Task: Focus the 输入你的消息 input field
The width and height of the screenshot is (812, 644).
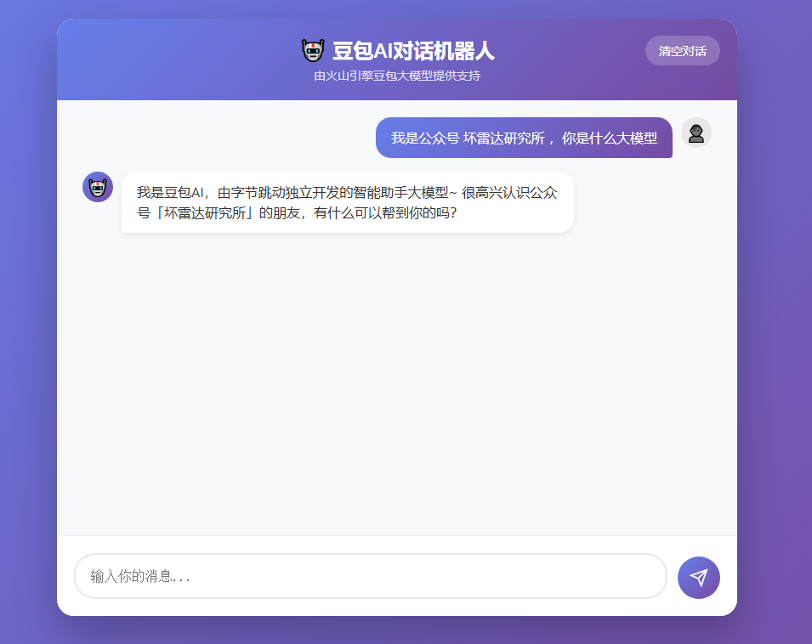Action: pos(371,576)
